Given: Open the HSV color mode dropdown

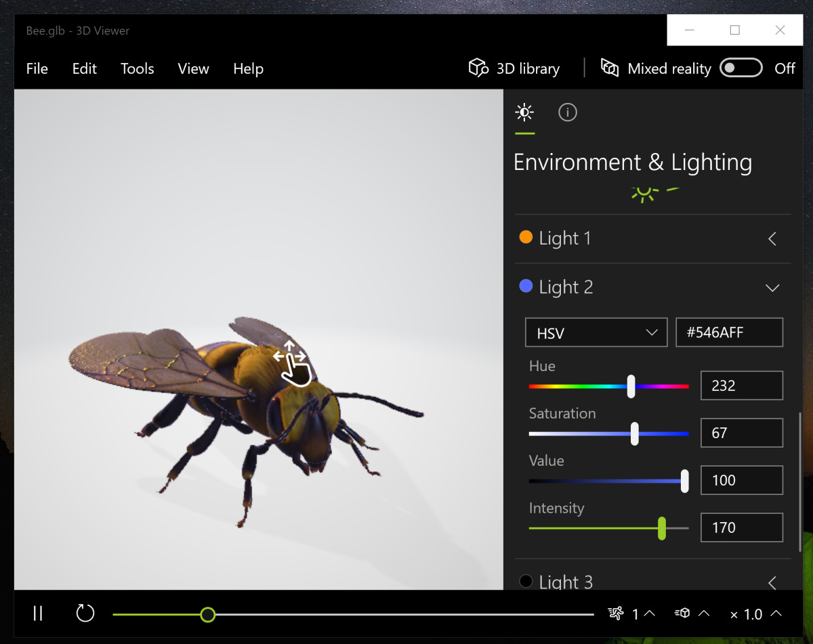Looking at the screenshot, I should point(596,332).
